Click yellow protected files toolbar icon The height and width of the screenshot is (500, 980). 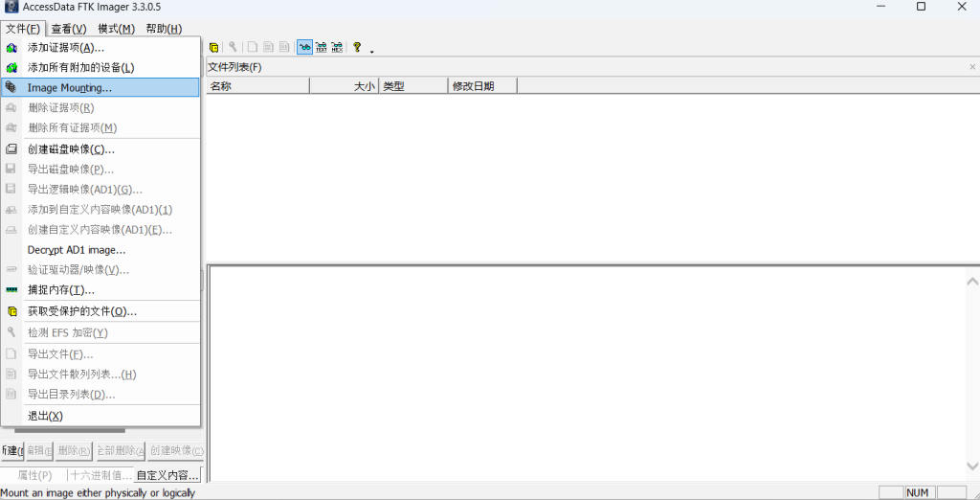point(213,47)
